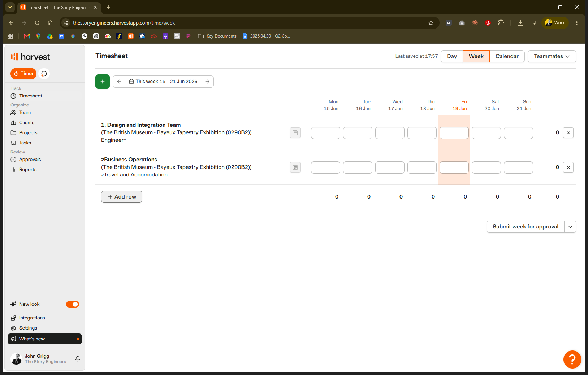Open Settings in sidebar
Image resolution: width=588 pixels, height=375 pixels.
click(28, 328)
